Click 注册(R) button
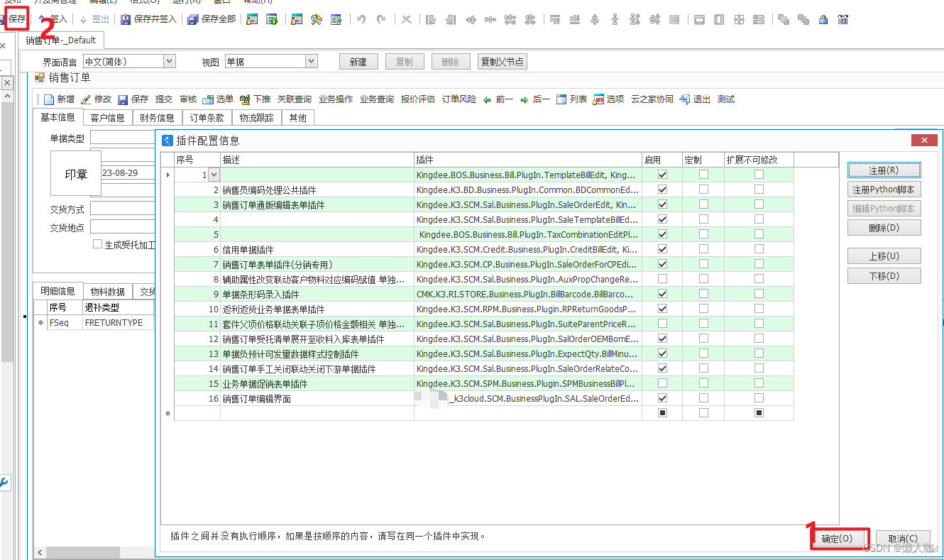This screenshot has height=560, width=944. (x=884, y=170)
